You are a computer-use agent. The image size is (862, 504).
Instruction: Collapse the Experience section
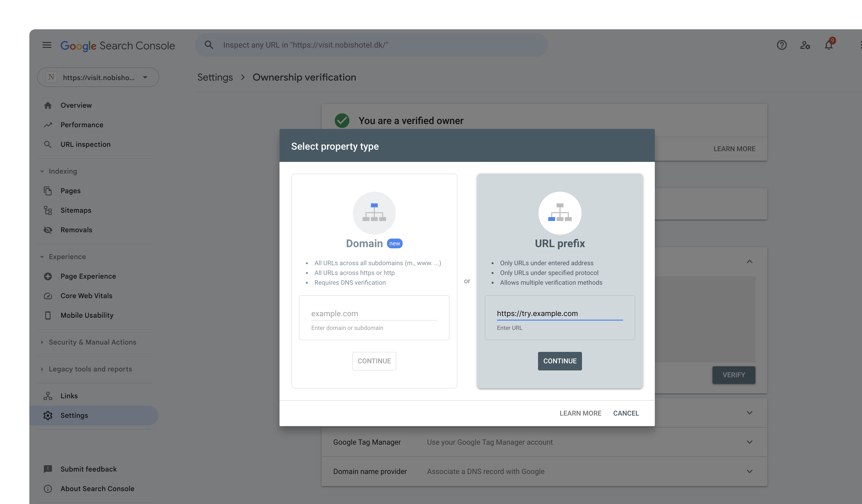[42, 257]
